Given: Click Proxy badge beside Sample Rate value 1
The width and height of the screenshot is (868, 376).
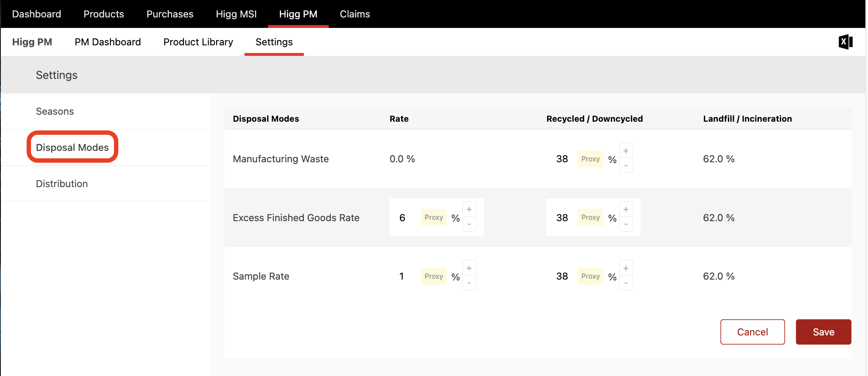Looking at the screenshot, I should [x=434, y=276].
